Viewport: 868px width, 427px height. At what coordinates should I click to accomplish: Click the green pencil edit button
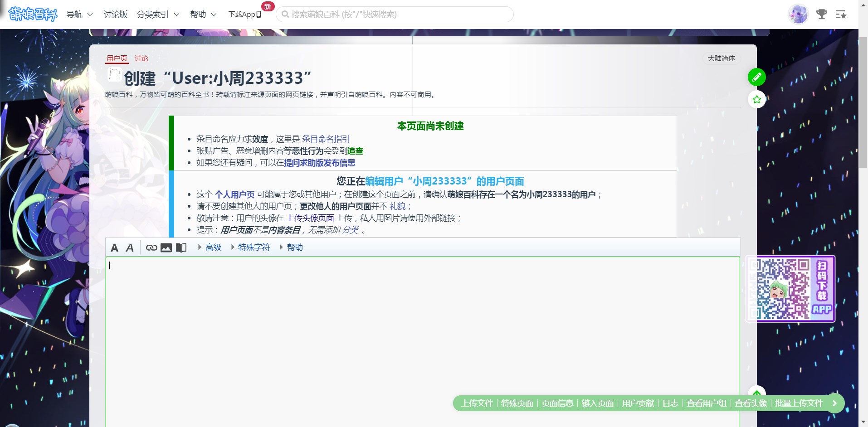(x=756, y=77)
